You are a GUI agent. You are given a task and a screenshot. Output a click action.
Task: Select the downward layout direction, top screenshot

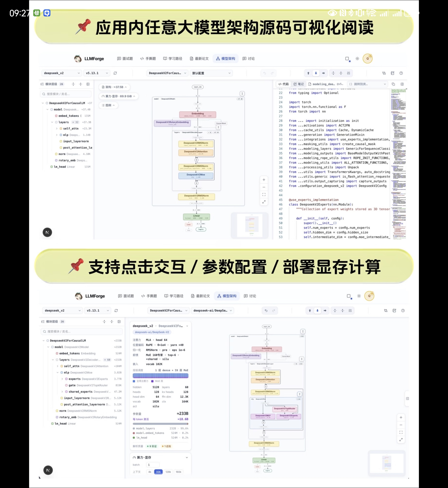click(316, 73)
